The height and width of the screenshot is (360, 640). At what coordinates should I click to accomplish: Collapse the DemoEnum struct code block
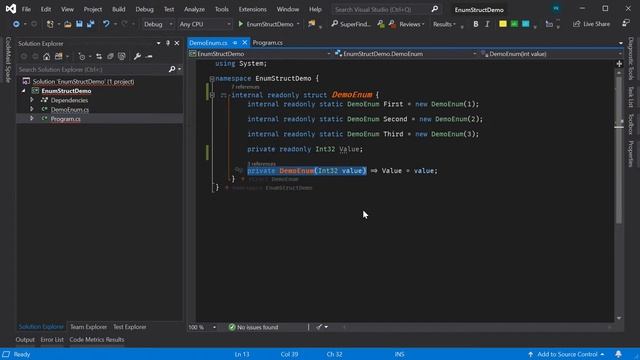pyautogui.click(x=212, y=95)
